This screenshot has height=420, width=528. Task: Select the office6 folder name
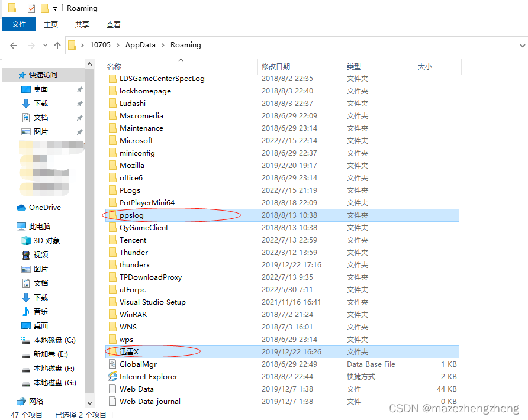[x=131, y=178]
